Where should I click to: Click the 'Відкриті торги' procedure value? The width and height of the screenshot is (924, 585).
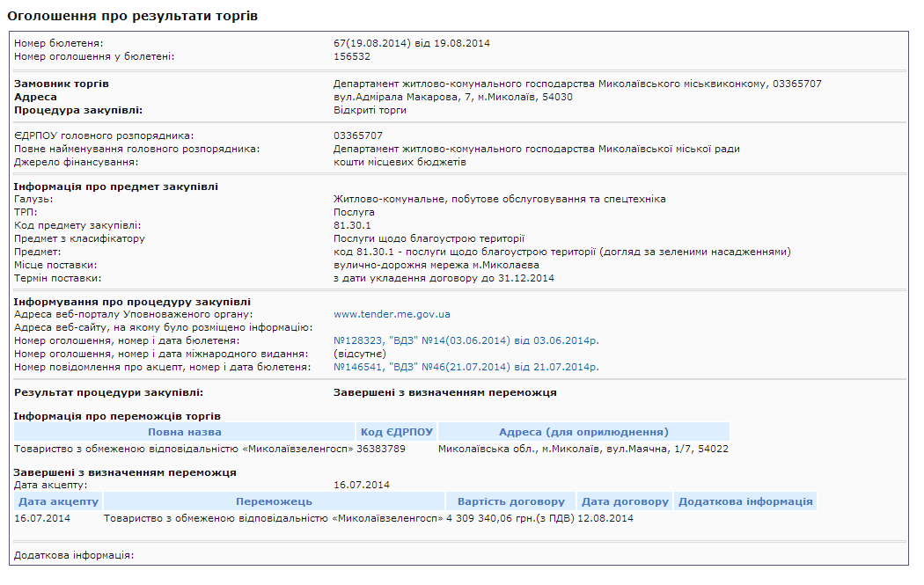(370, 110)
